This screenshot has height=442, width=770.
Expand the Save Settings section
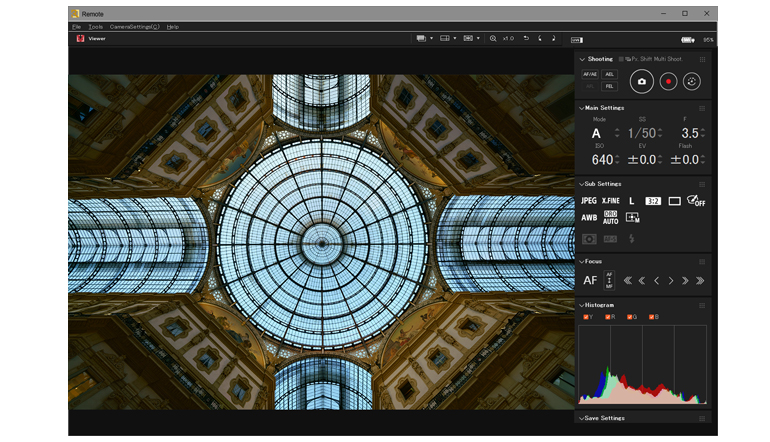point(581,418)
